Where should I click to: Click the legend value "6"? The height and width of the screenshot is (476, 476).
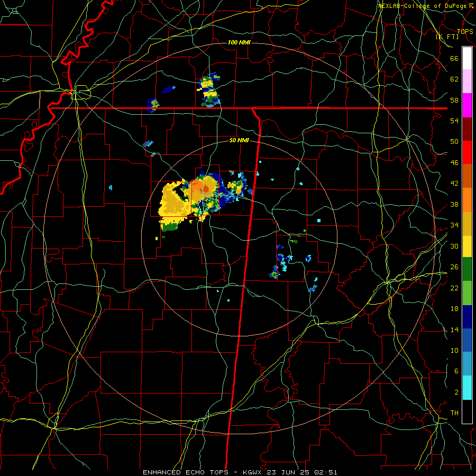pyautogui.click(x=456, y=371)
